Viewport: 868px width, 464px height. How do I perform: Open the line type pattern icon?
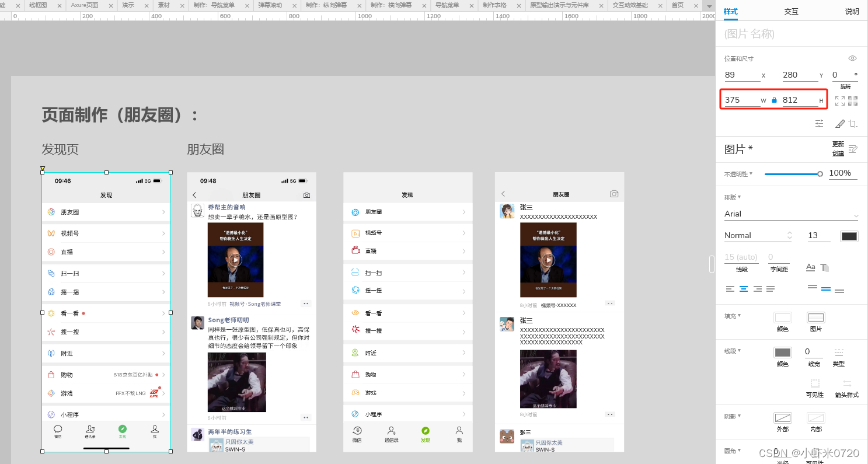[839, 353]
